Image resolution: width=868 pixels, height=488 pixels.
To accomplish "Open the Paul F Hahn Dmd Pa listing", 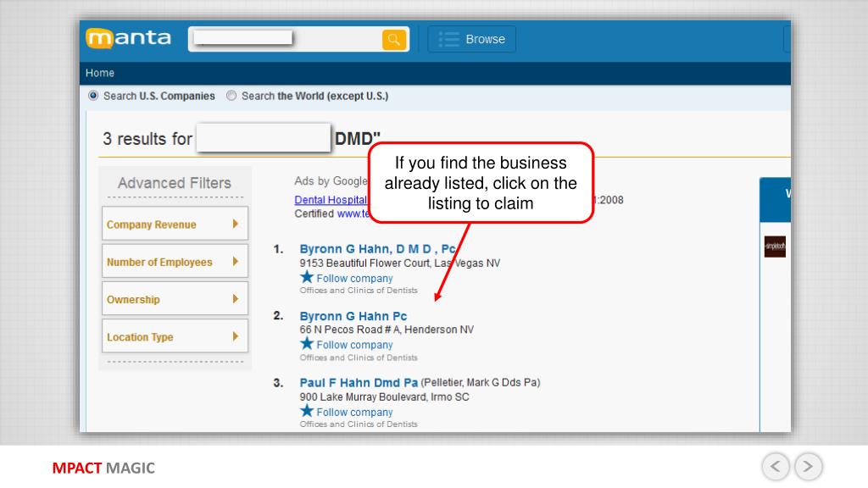I will coord(359,383).
